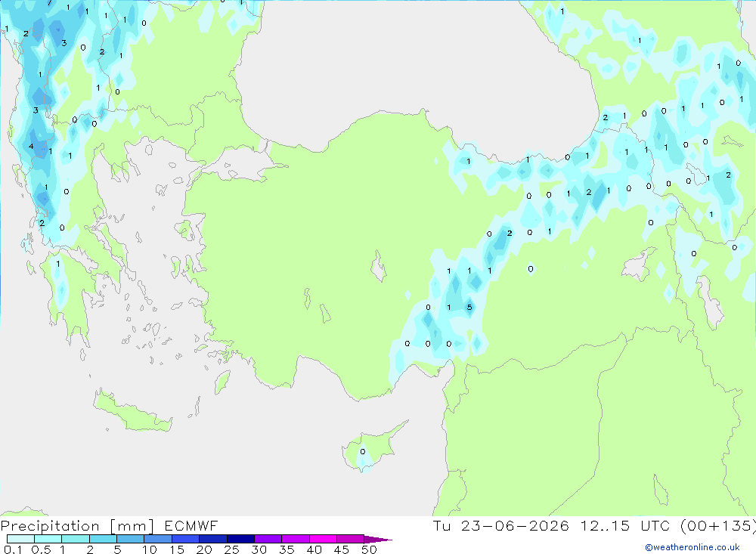This screenshot has width=756, height=554.
Task: Click the 0.1–0.5 mm lightest cyan legend swatch
Action: (20, 539)
